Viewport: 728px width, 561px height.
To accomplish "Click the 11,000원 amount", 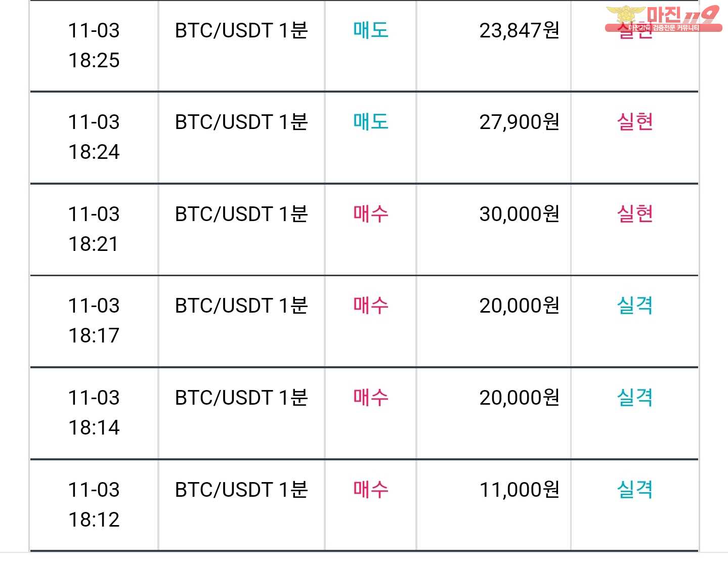I will click(x=520, y=490).
